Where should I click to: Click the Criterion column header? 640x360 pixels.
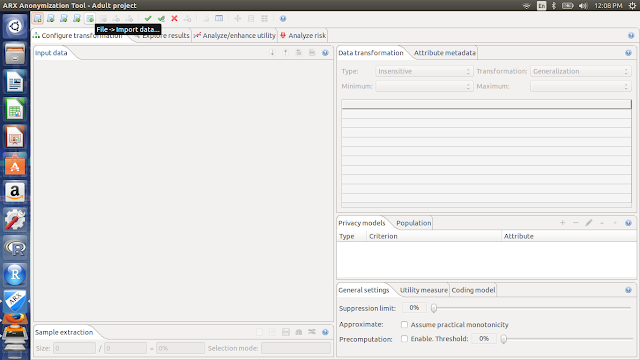pos(434,236)
